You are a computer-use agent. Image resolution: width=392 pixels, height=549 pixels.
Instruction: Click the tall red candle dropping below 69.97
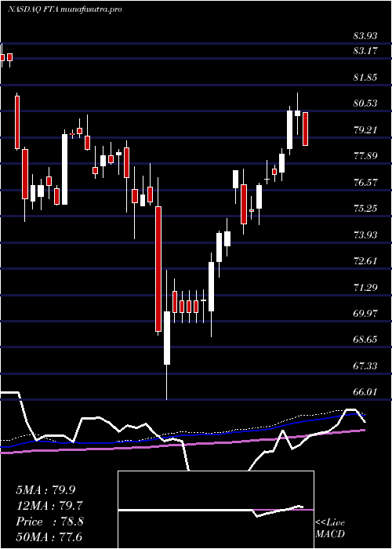pos(158,269)
